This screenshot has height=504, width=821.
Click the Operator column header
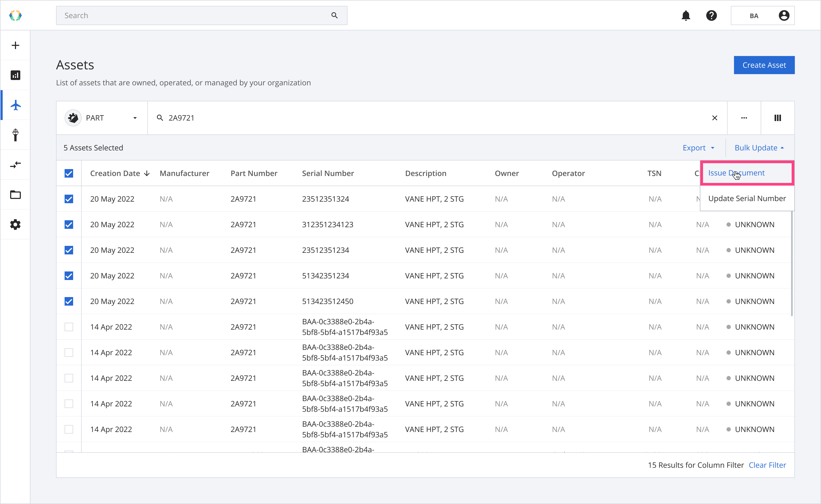pyautogui.click(x=568, y=173)
